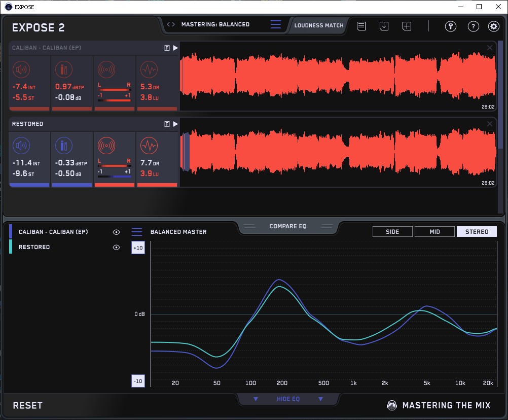The height and width of the screenshot is (420, 508).
Task: Play the Caliban (EP) track
Action: [x=175, y=48]
